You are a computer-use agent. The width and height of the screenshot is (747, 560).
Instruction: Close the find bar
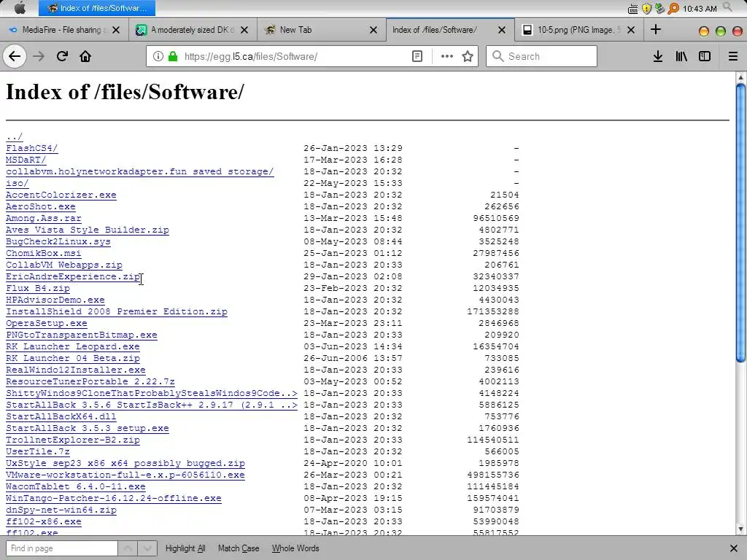(734, 548)
